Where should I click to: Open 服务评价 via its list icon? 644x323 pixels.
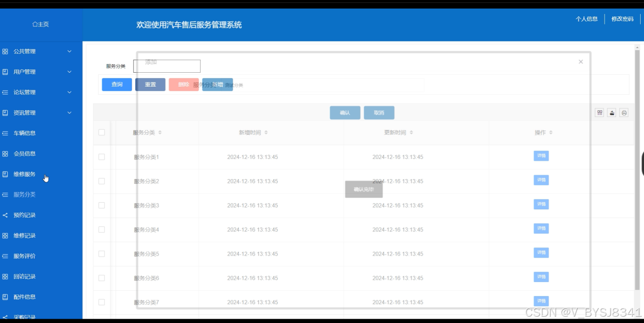[x=5, y=256]
